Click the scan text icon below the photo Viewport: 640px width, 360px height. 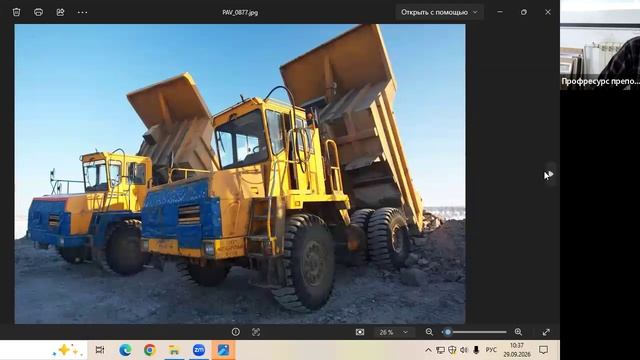[256, 332]
